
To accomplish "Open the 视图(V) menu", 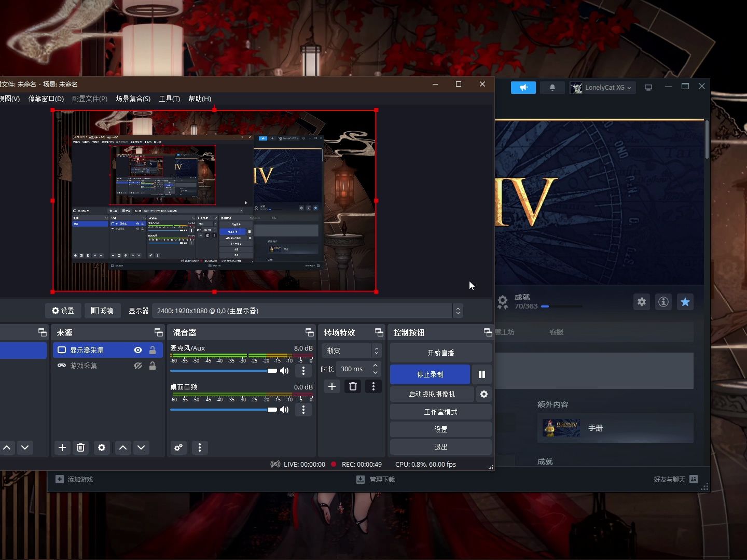I will 9,99.
